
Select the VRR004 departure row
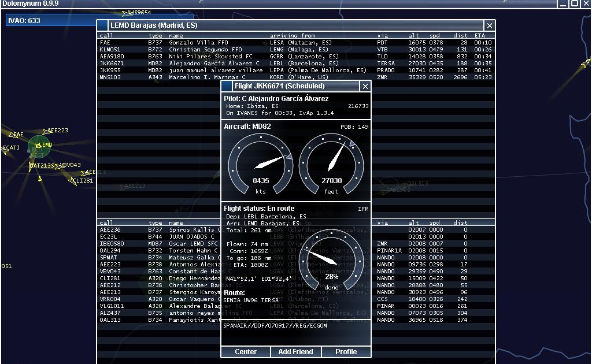295,299
